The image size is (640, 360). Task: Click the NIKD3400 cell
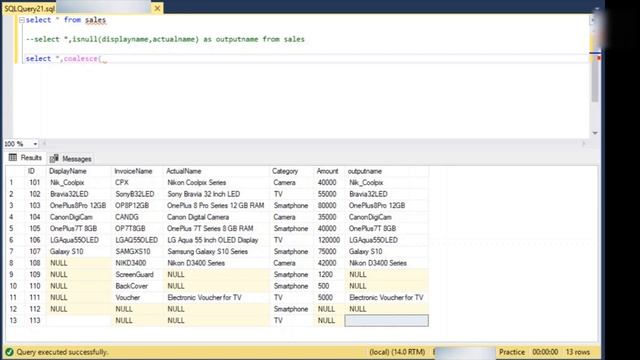pyautogui.click(x=138, y=263)
